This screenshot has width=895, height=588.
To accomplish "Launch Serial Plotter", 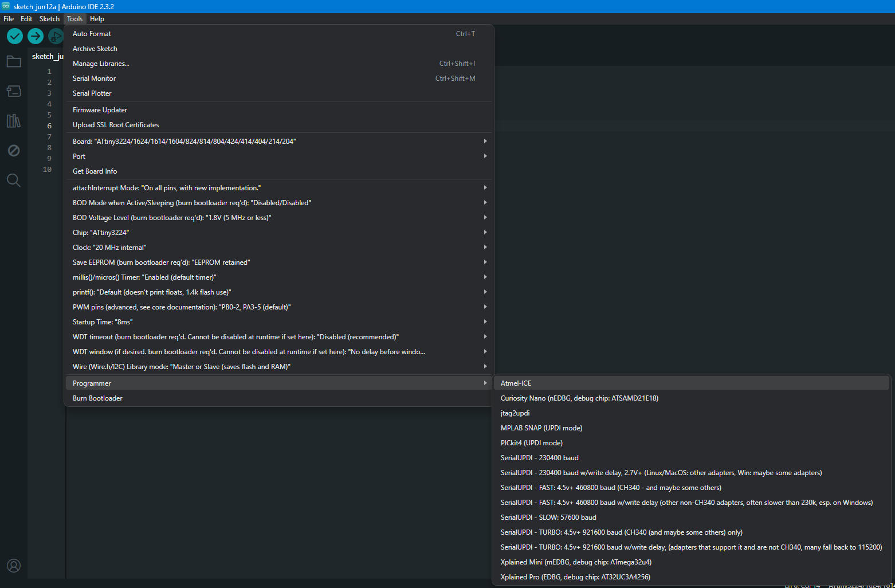I will point(279,93).
